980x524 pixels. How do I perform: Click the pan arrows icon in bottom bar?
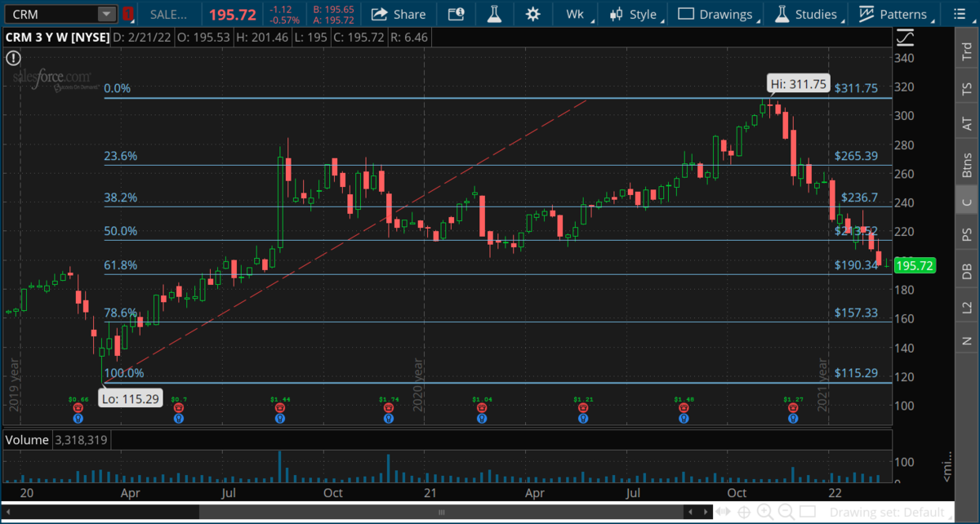click(723, 512)
